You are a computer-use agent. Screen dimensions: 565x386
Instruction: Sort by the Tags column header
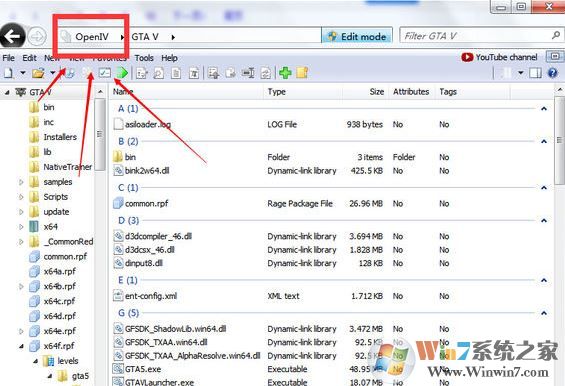click(448, 92)
